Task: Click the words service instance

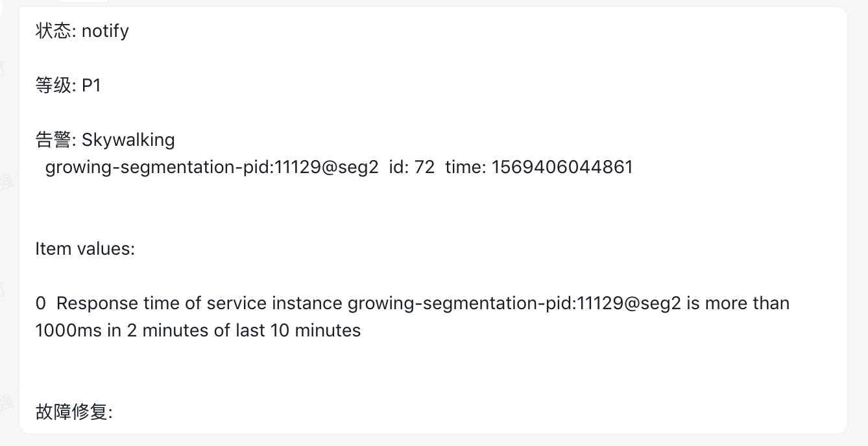Action: [274, 303]
